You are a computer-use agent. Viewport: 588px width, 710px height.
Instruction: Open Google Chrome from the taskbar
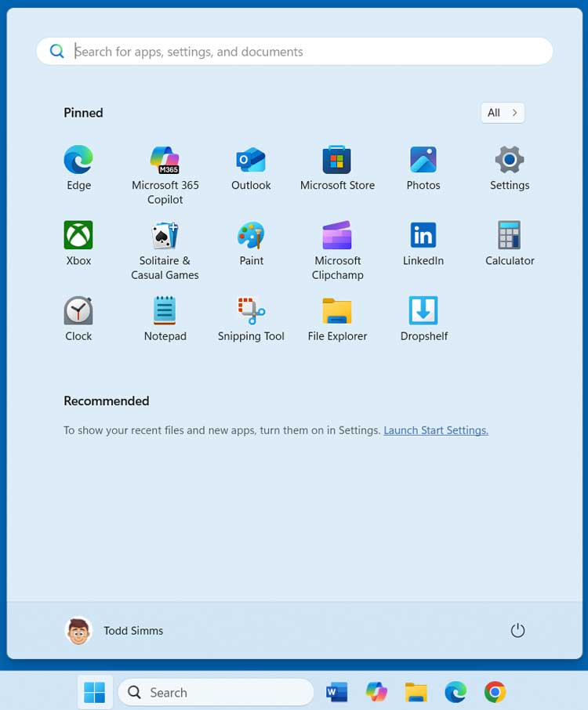(495, 692)
